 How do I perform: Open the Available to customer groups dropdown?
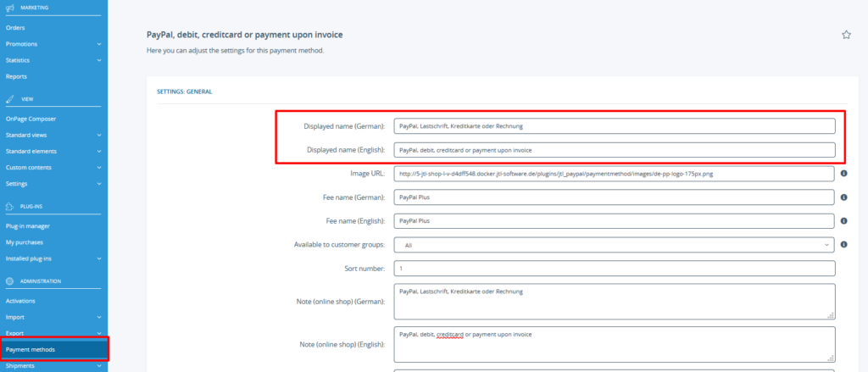(x=614, y=245)
